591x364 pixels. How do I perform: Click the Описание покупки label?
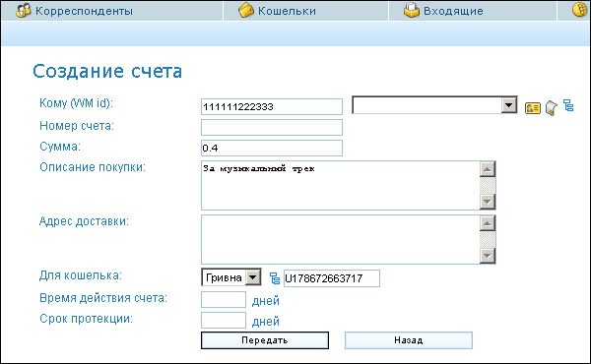coord(93,167)
